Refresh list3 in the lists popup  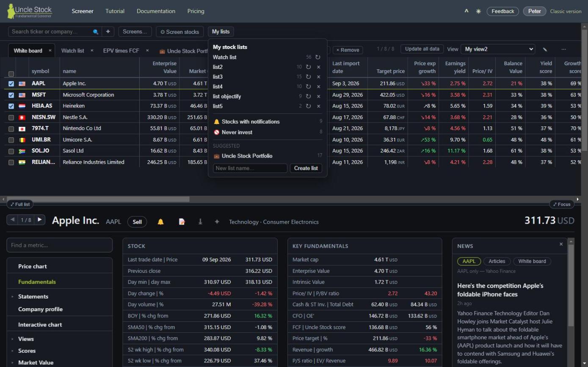point(308,77)
